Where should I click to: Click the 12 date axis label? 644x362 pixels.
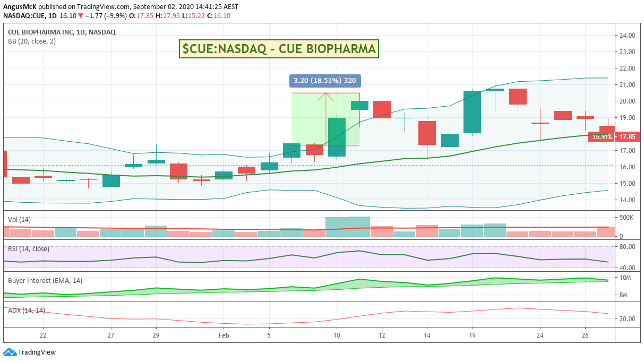pos(382,335)
